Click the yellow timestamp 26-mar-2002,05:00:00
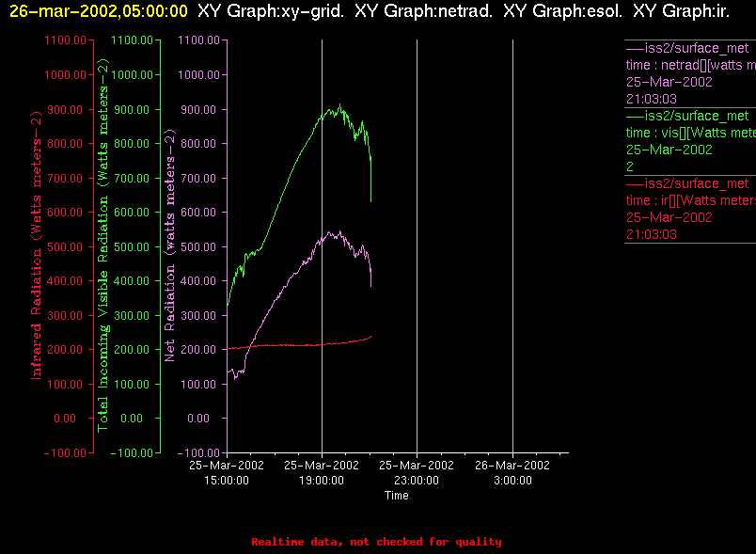Image resolution: width=756 pixels, height=554 pixels. point(99,11)
